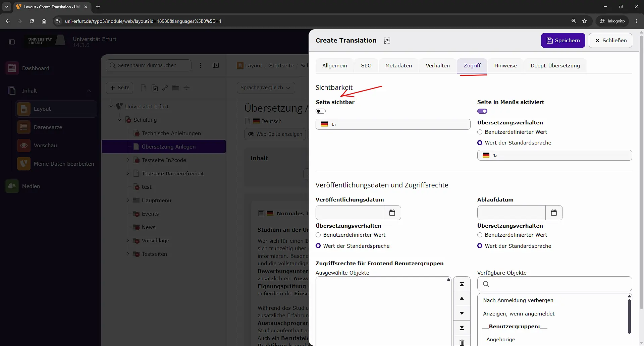Toggle the Seite sichtbar switch
Viewport: 644px width, 346px height.
click(321, 111)
